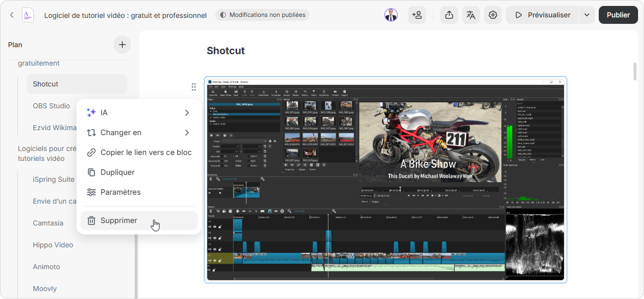
Task: Open the translation language icon
Action: 471,15
